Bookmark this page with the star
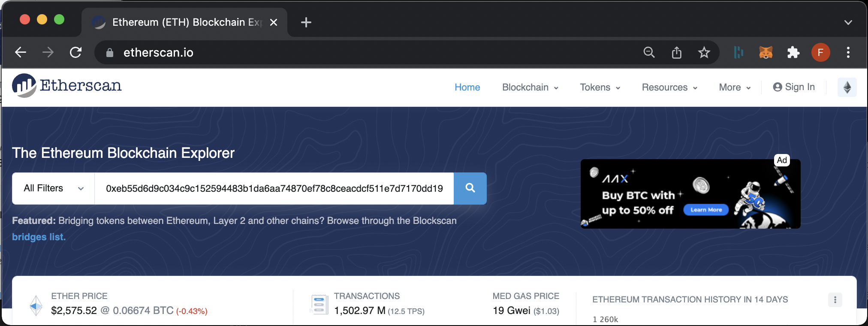Viewport: 868px width, 326px height. coord(704,52)
